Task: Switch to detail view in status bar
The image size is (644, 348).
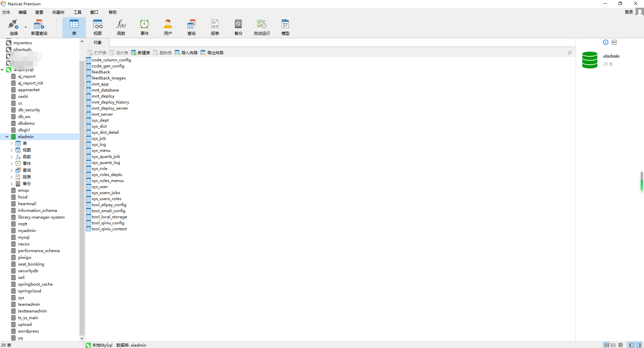Action: pyautogui.click(x=613, y=345)
